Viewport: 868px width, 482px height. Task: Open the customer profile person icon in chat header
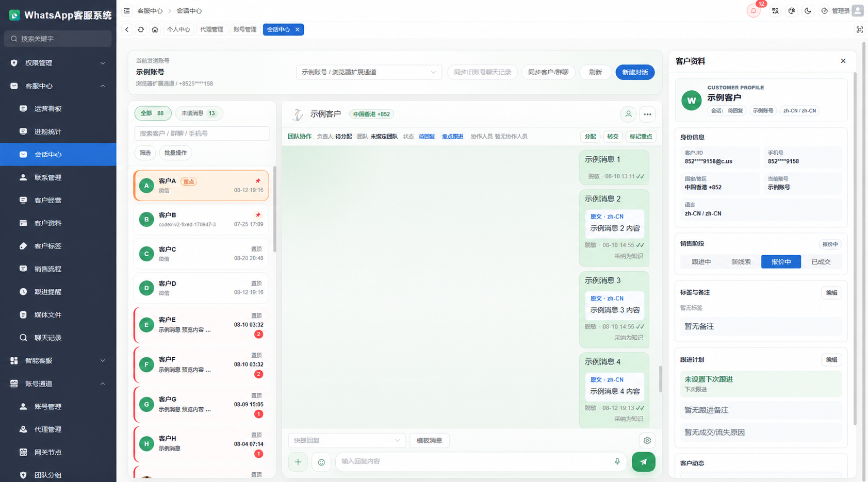(x=628, y=114)
